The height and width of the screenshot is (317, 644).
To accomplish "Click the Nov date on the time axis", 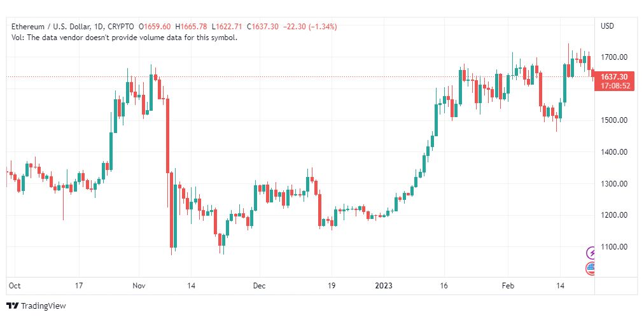I will point(141,286).
